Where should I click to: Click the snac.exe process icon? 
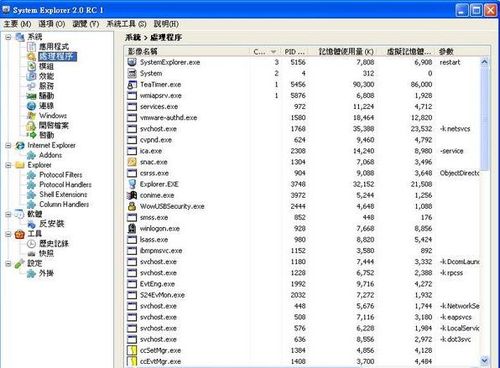tap(132, 162)
